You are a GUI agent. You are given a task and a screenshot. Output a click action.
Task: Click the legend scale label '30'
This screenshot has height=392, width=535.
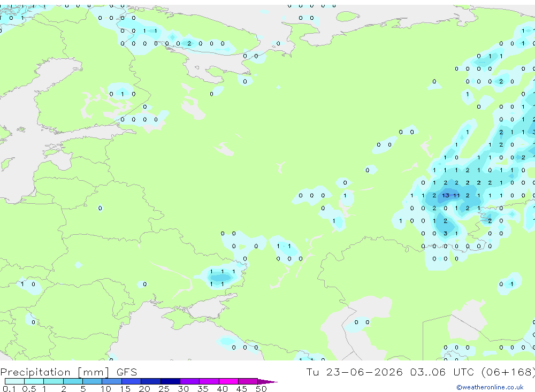(183, 389)
